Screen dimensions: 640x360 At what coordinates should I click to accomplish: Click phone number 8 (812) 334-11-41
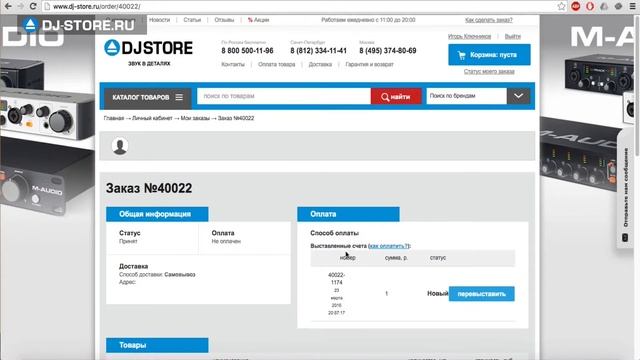point(318,51)
